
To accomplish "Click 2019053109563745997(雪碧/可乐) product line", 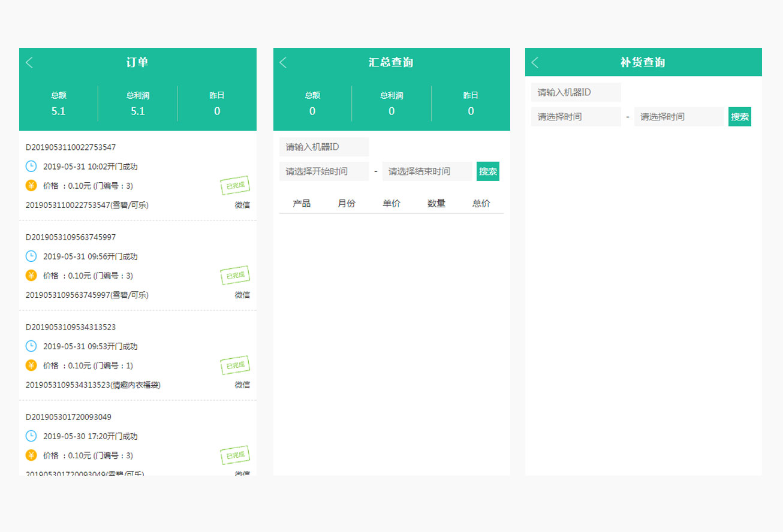I will tap(87, 295).
